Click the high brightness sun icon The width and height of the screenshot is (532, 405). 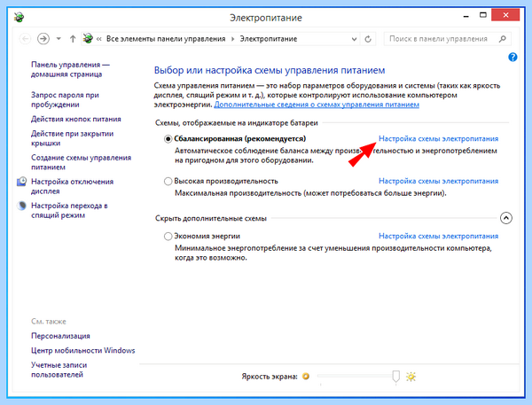pyautogui.click(x=411, y=377)
